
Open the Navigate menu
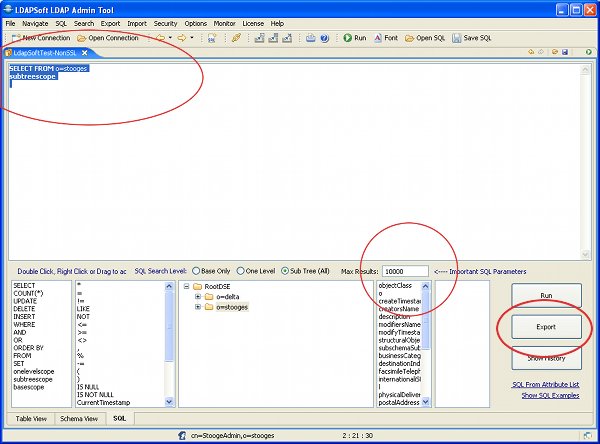[35, 23]
